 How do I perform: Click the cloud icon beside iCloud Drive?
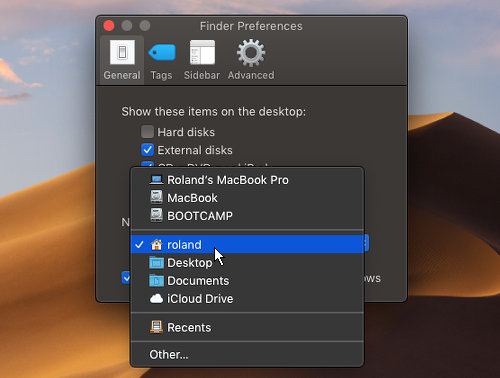pos(156,299)
